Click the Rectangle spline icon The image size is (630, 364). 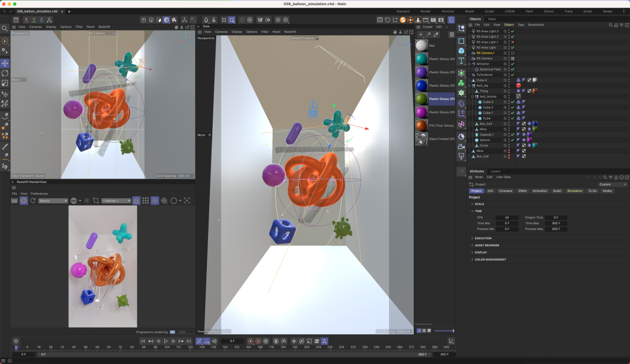(x=461, y=41)
